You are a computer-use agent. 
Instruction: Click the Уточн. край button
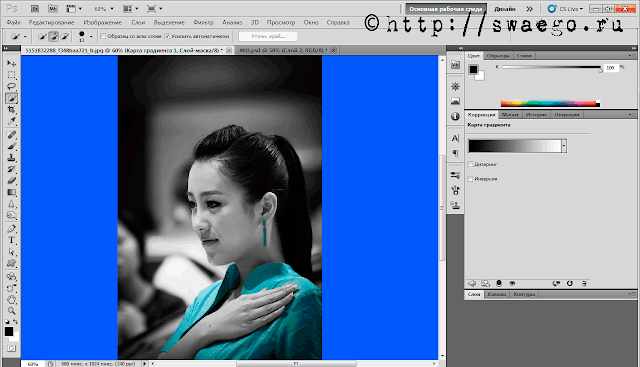268,36
